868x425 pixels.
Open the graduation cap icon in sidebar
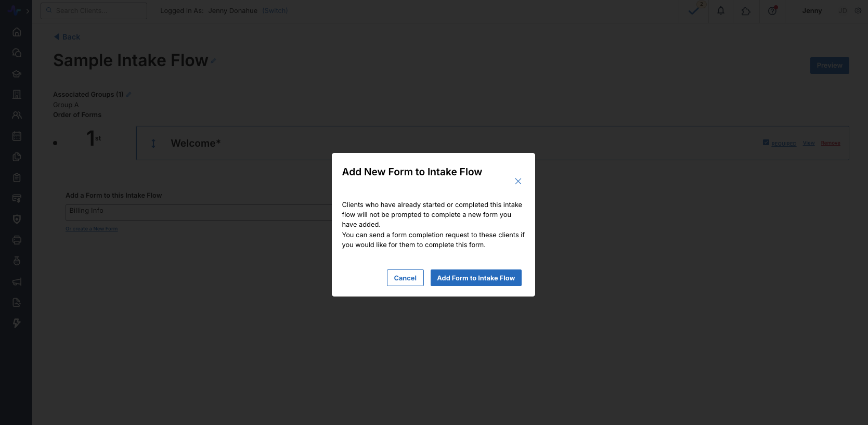click(x=17, y=74)
